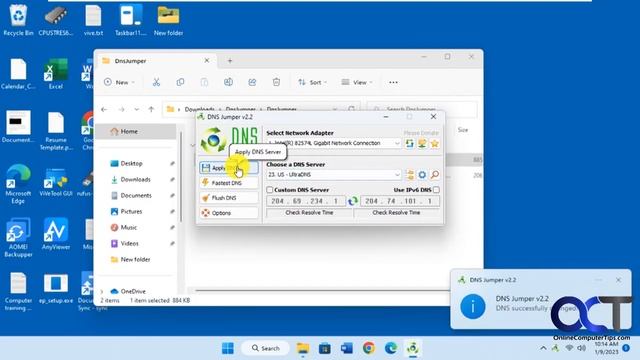Select Microsoft Edge desktop shortcut
The width and height of the screenshot is (640, 360).
pos(18,184)
